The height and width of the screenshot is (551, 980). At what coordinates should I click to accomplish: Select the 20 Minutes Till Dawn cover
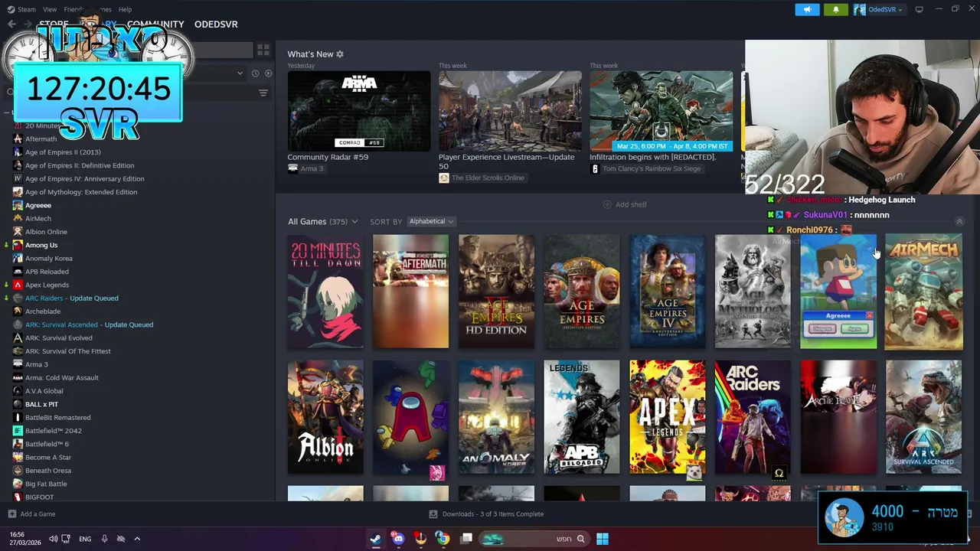point(325,292)
